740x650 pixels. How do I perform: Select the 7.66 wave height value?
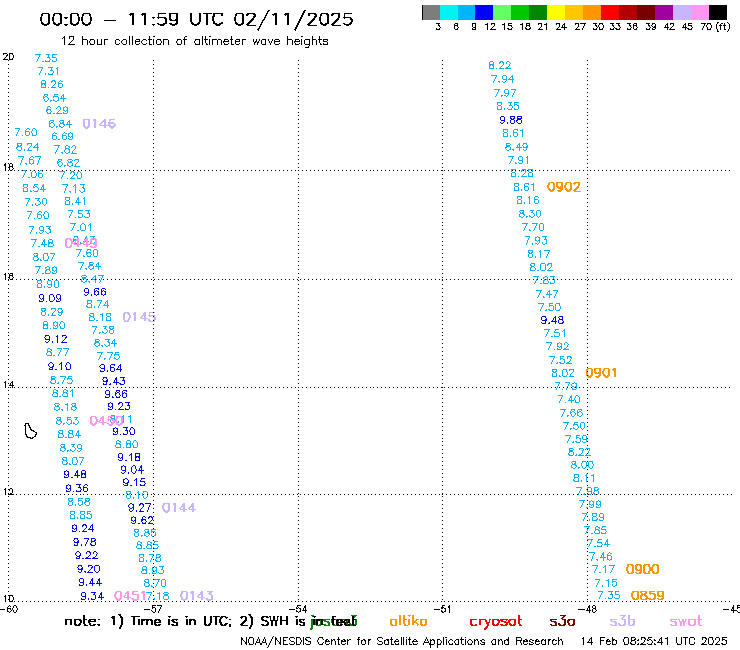pos(572,413)
